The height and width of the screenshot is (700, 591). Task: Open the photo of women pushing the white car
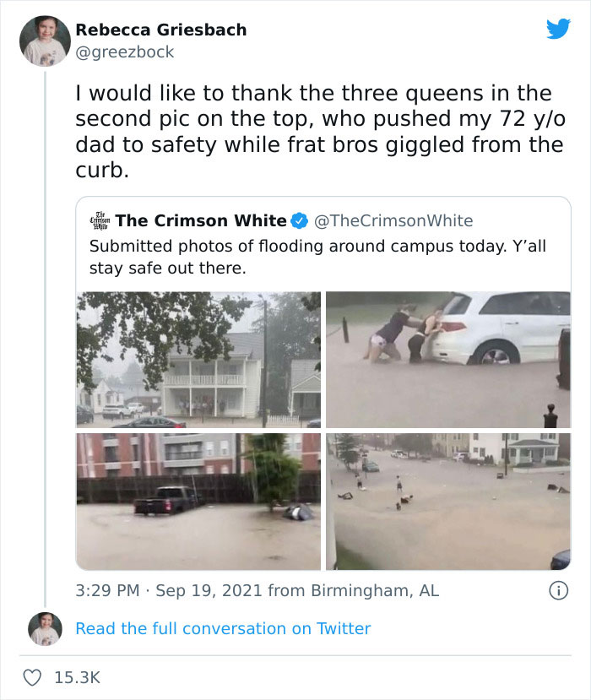point(447,358)
